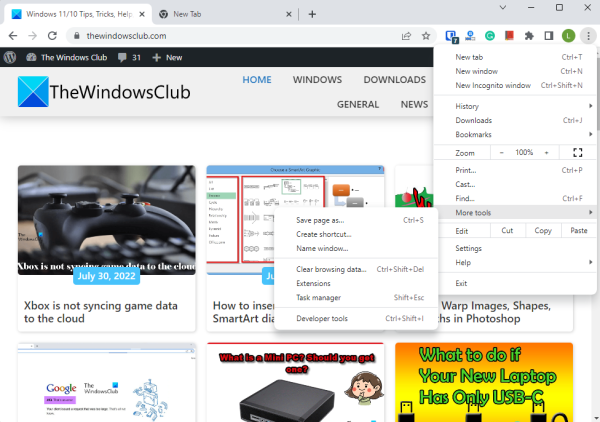Decrease zoom with the minus button
Image resolution: width=600 pixels, height=422 pixels.
point(502,152)
